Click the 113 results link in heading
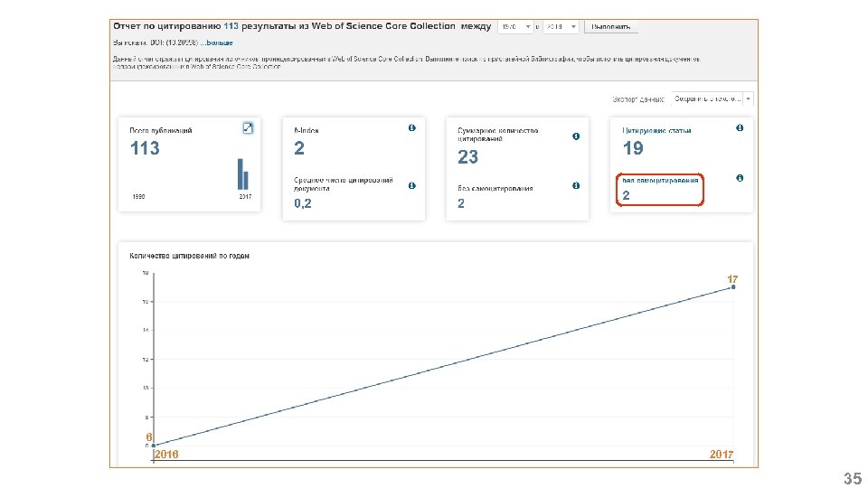868x488 pixels. pyautogui.click(x=231, y=26)
